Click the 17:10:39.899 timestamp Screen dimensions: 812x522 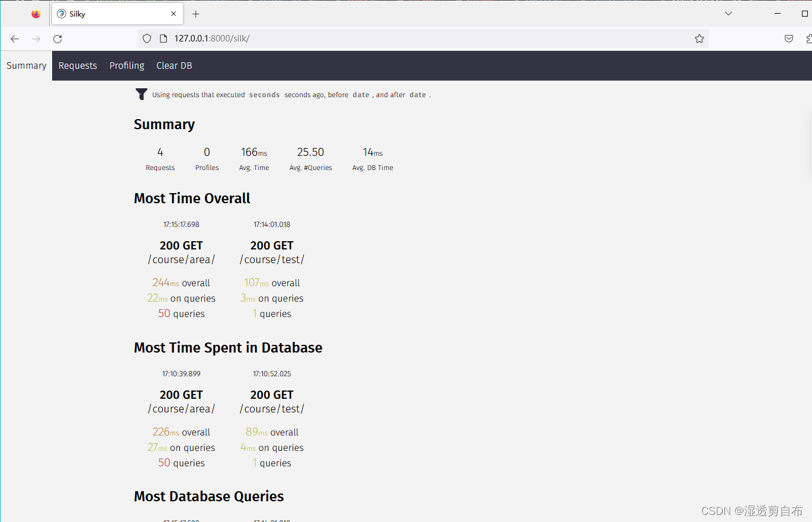181,374
